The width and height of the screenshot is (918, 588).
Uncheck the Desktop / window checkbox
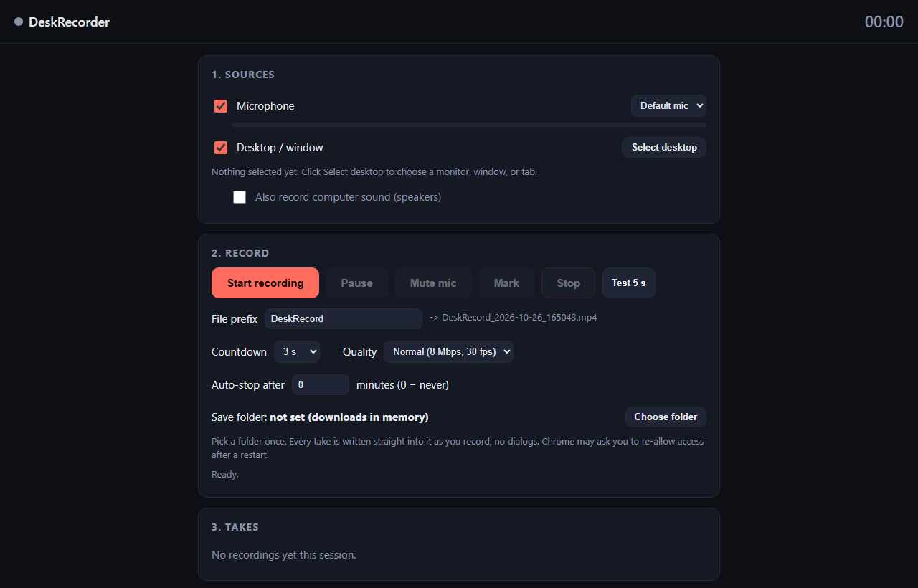coord(221,148)
